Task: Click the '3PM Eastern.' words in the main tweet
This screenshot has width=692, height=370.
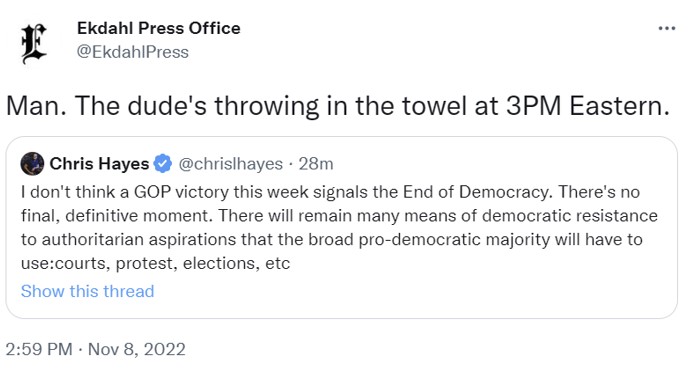Action: pos(588,106)
